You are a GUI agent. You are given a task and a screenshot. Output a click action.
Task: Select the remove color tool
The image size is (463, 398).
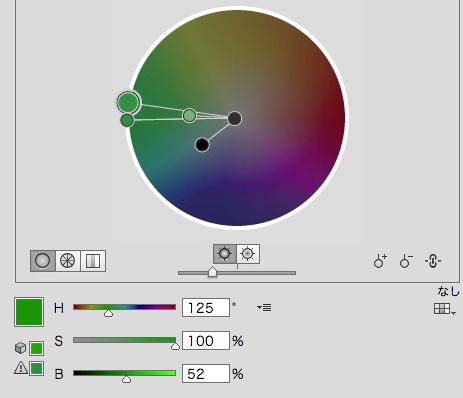coord(406,261)
